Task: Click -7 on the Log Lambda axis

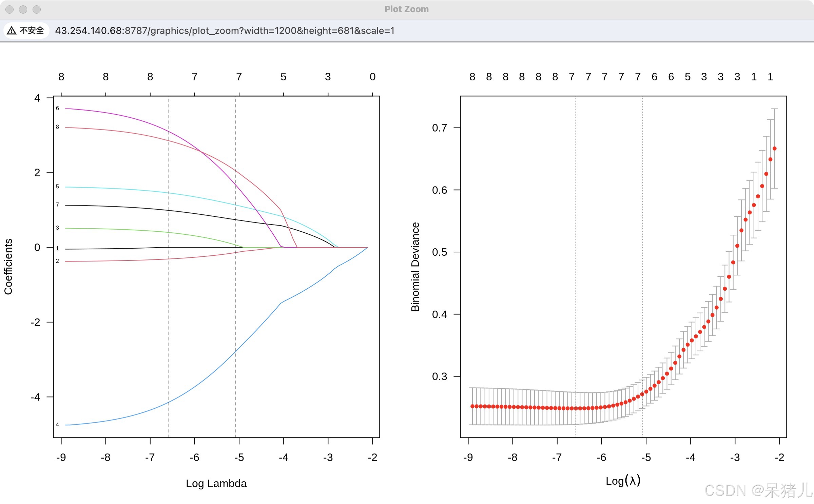Action: (x=150, y=458)
